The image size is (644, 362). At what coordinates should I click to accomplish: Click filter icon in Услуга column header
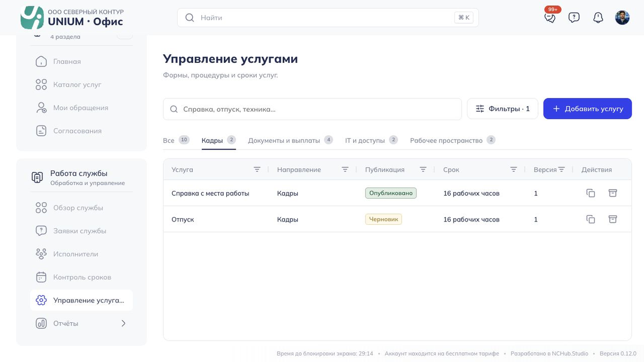pos(257,169)
